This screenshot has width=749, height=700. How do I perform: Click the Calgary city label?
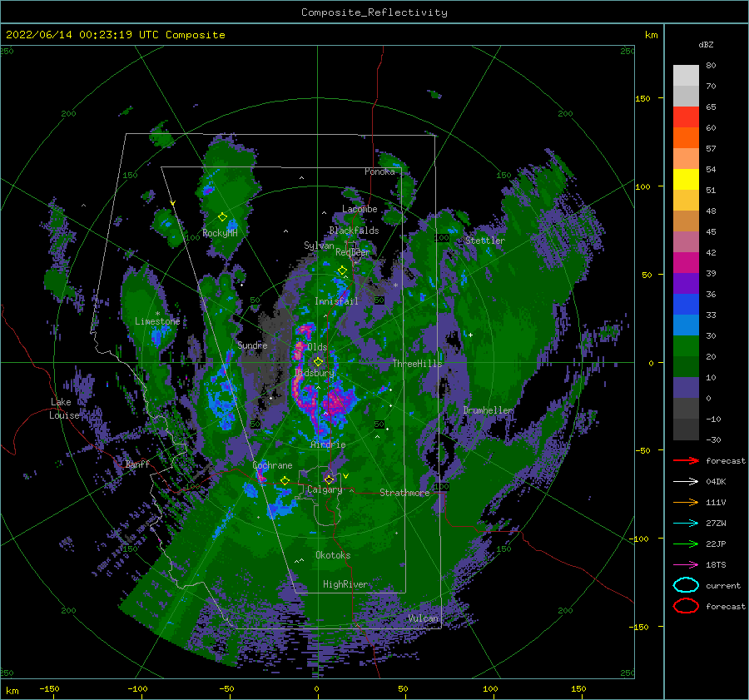[x=325, y=489]
